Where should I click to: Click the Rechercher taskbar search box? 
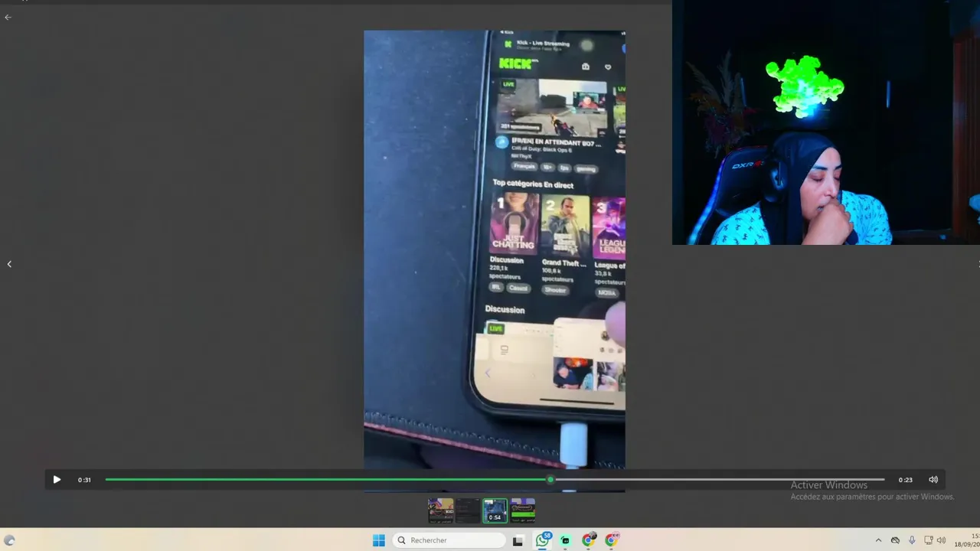(x=449, y=540)
